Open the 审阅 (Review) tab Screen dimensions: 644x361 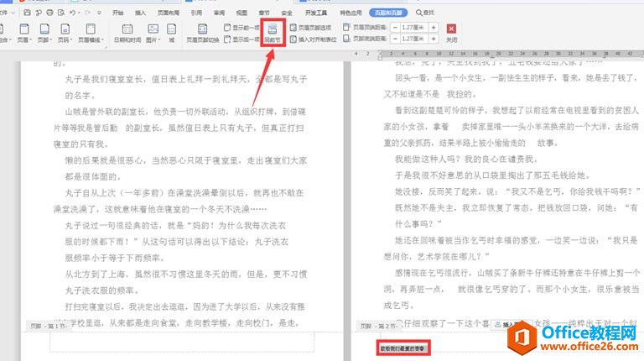click(219, 13)
